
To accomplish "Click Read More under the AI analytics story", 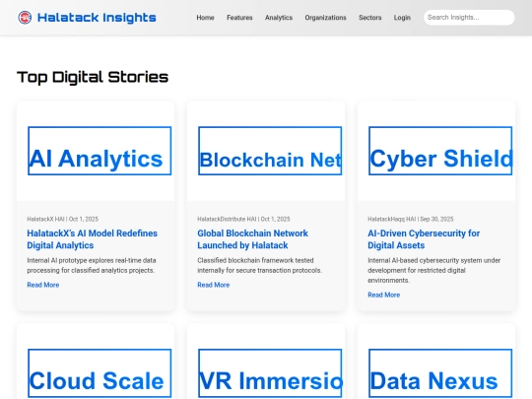I will pos(43,285).
